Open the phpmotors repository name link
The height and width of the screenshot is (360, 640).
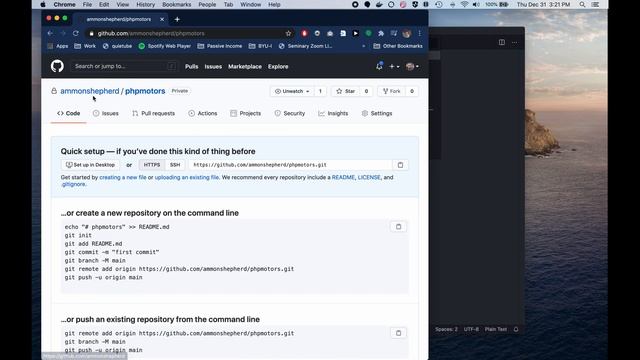click(145, 91)
